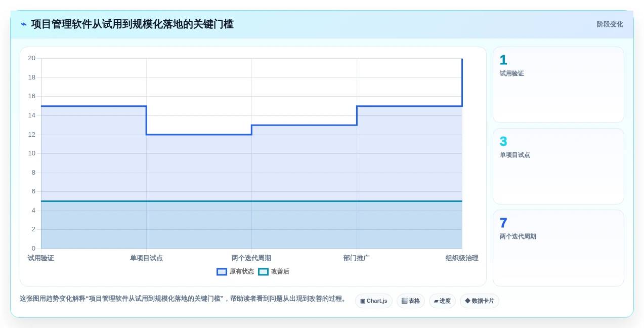Click y-axis value 20
644x328 pixels.
(x=32, y=58)
